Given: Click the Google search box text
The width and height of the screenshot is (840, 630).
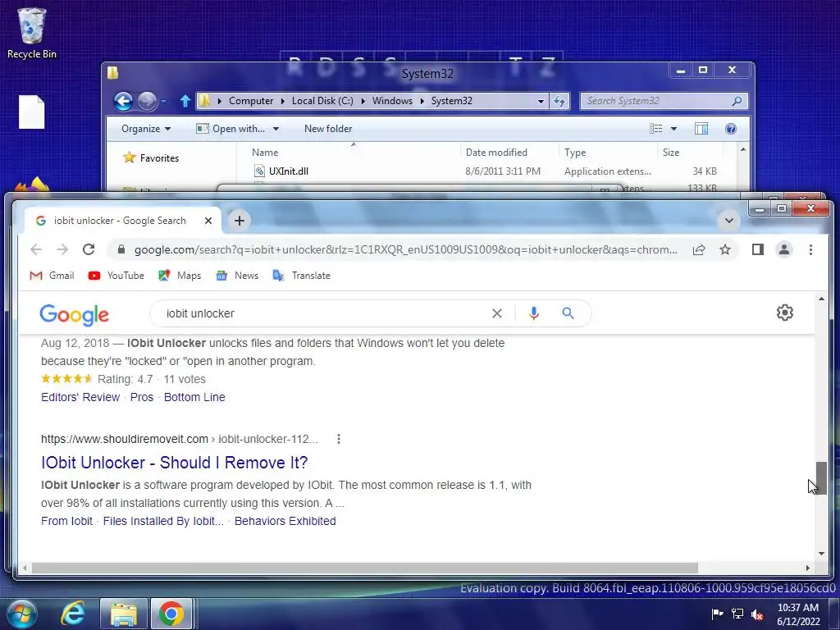Looking at the screenshot, I should [x=200, y=313].
